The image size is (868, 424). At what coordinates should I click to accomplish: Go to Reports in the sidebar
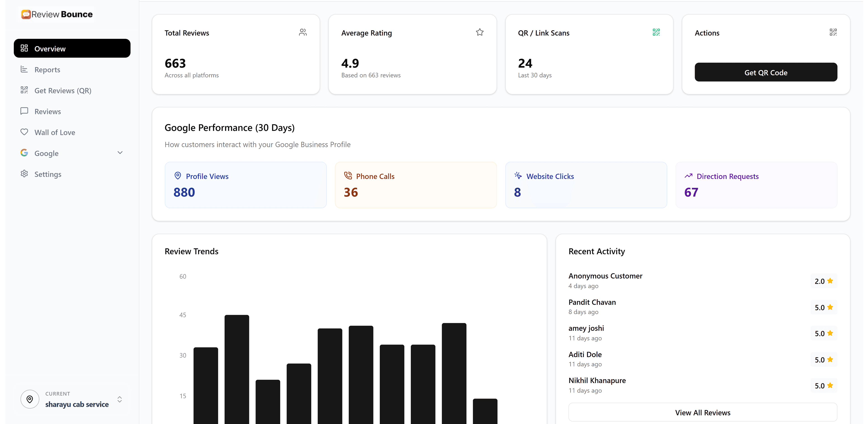point(72,69)
